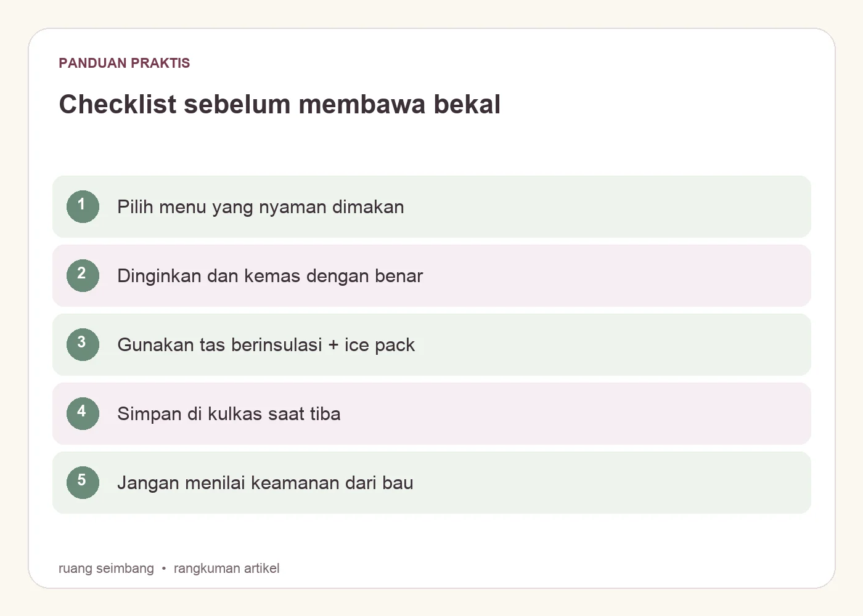This screenshot has width=863, height=616.
Task: Click the number 1 step badge
Action: [83, 206]
